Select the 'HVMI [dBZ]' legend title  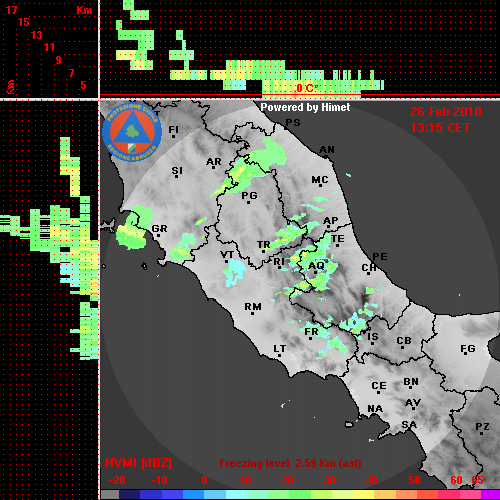point(138,463)
